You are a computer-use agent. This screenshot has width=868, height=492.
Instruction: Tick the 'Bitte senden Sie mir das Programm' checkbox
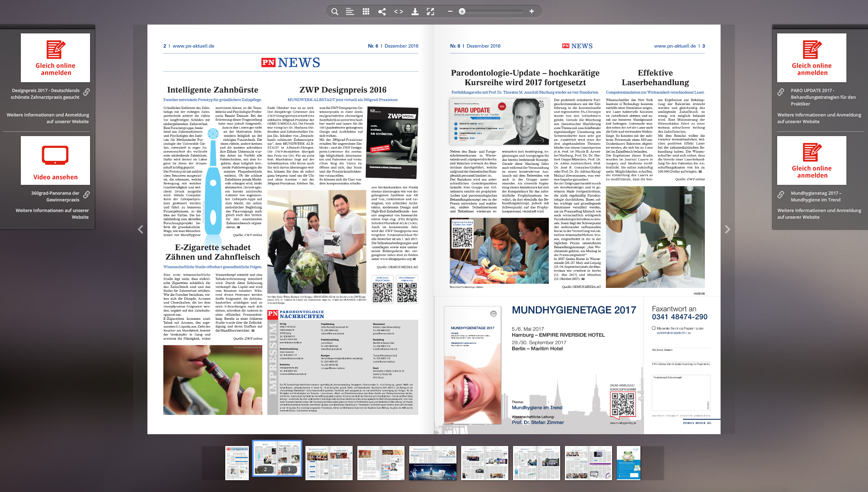tap(654, 328)
